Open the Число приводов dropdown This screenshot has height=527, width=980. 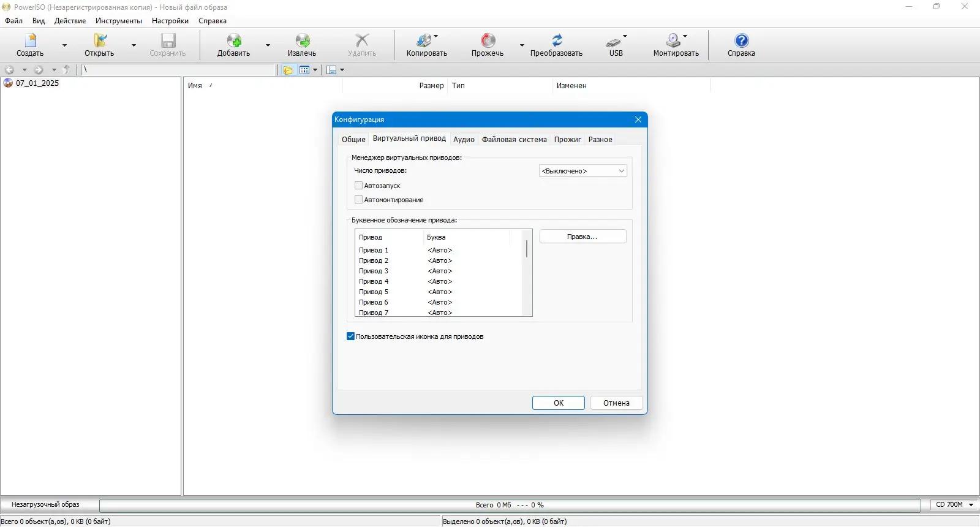(x=583, y=171)
